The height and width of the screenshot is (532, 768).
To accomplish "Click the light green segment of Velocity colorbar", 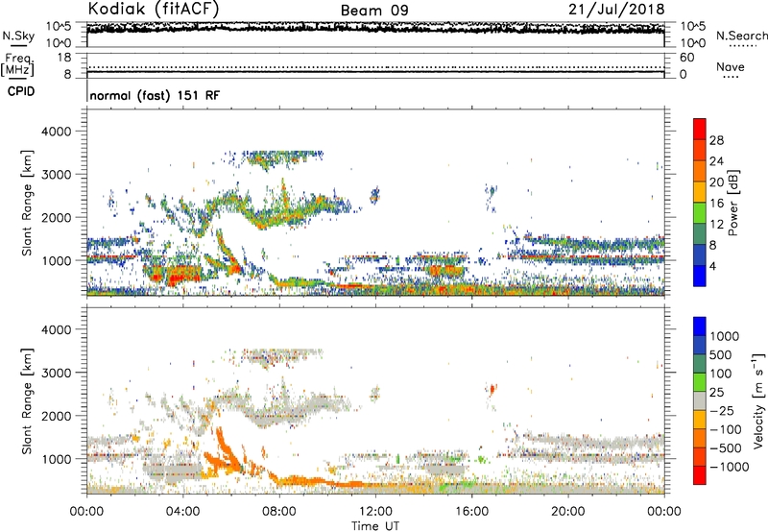I will point(700,382).
